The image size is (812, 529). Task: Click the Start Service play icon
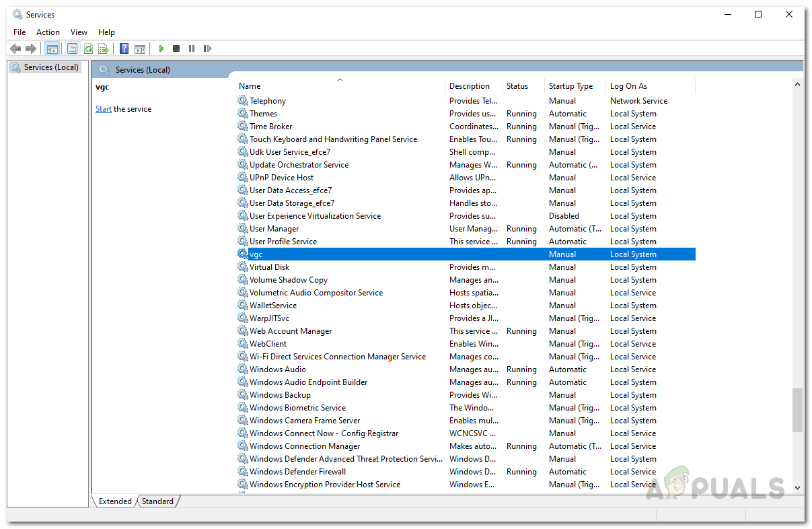(161, 48)
